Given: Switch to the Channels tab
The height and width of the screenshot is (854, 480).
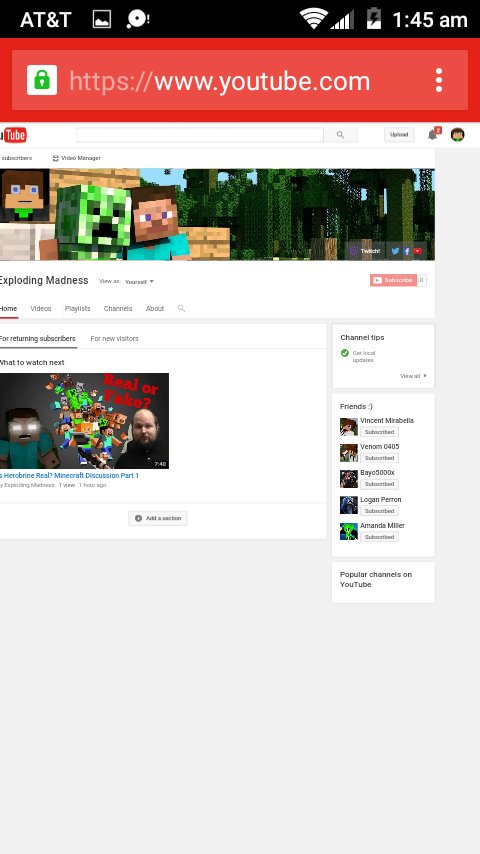Looking at the screenshot, I should pos(118,308).
